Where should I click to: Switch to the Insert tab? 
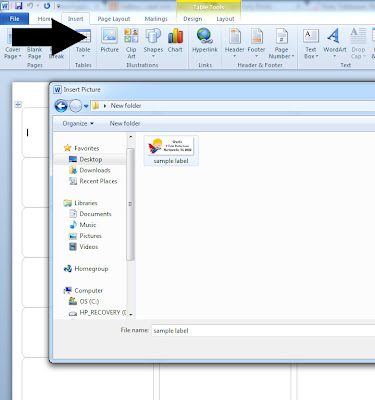pos(76,19)
